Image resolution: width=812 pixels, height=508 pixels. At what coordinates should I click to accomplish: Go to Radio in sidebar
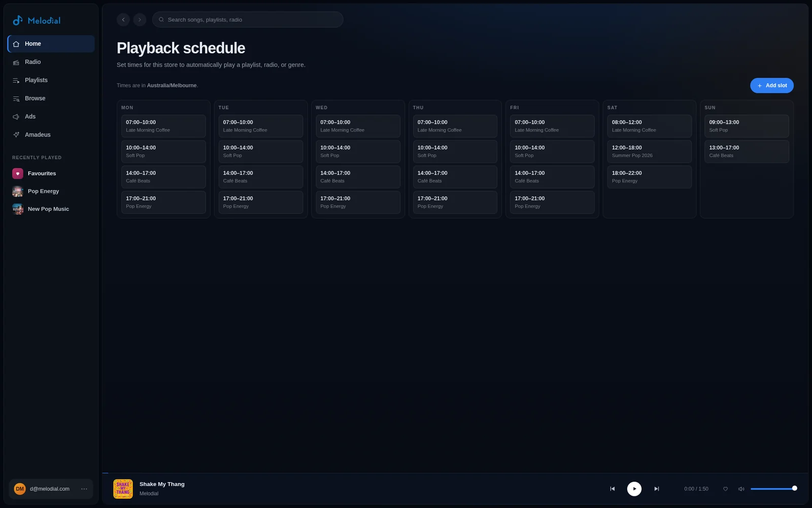tap(51, 62)
